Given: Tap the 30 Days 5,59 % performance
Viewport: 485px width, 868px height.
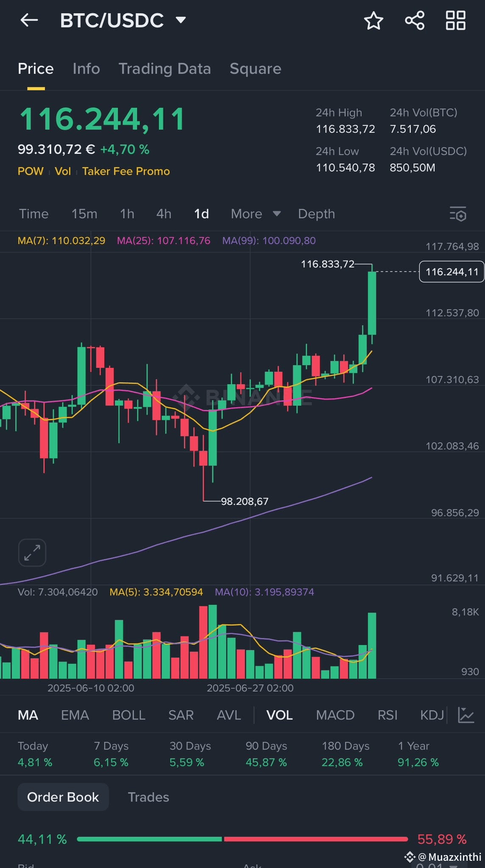Looking at the screenshot, I should 190,754.
